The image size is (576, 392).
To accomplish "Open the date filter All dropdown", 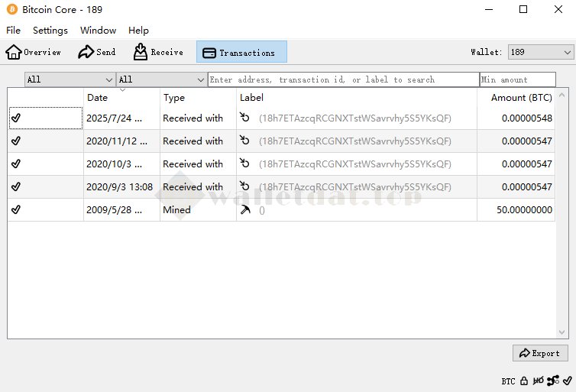I will pos(70,79).
